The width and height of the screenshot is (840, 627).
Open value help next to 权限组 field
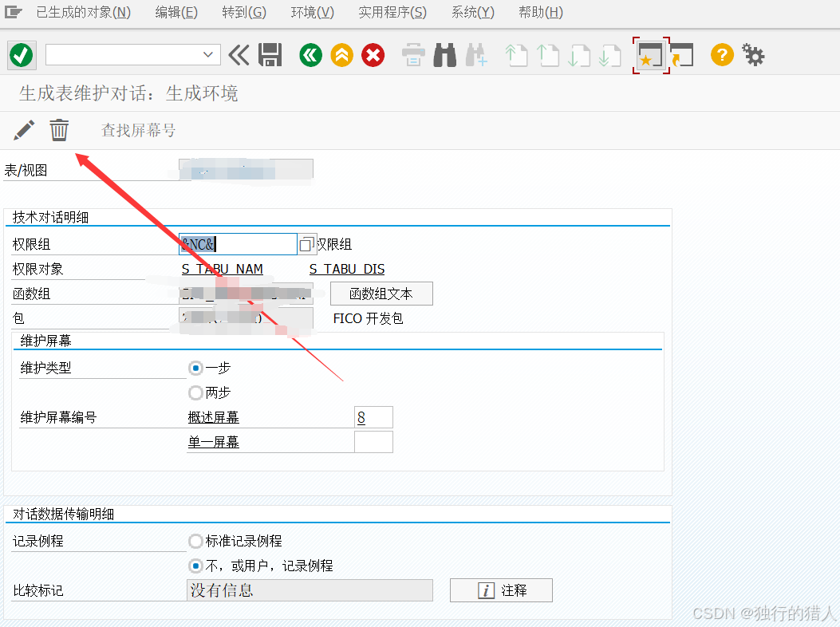307,244
